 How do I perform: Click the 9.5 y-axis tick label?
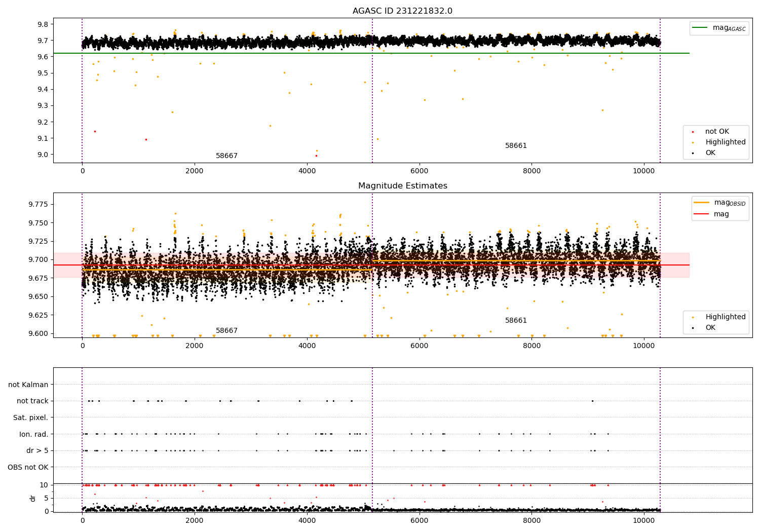pos(43,73)
